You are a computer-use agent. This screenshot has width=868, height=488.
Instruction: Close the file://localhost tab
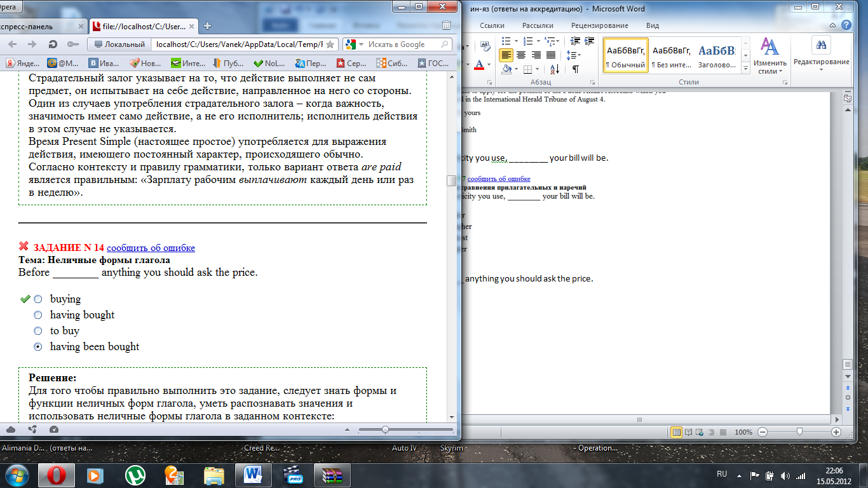tap(193, 27)
